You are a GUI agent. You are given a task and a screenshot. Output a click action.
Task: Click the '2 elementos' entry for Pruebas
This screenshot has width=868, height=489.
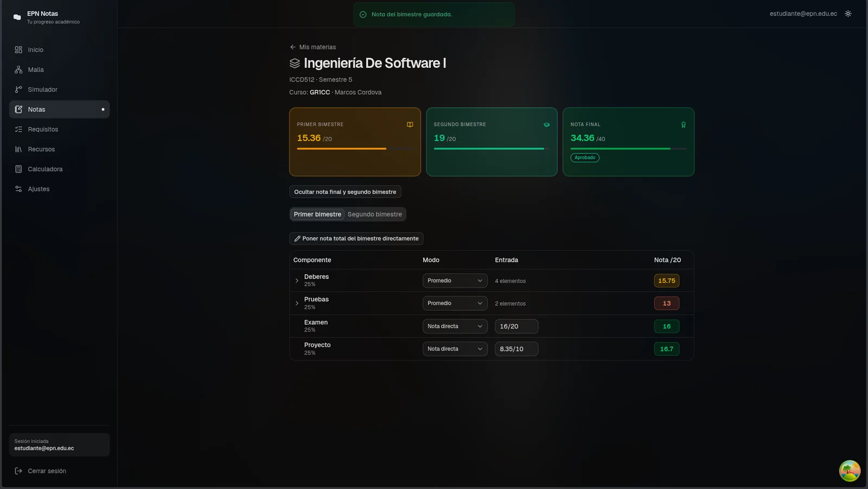510,304
